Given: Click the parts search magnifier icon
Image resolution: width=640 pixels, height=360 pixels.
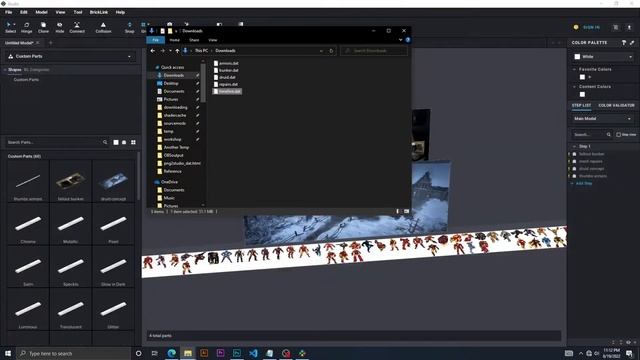Looking at the screenshot, I should [105, 142].
